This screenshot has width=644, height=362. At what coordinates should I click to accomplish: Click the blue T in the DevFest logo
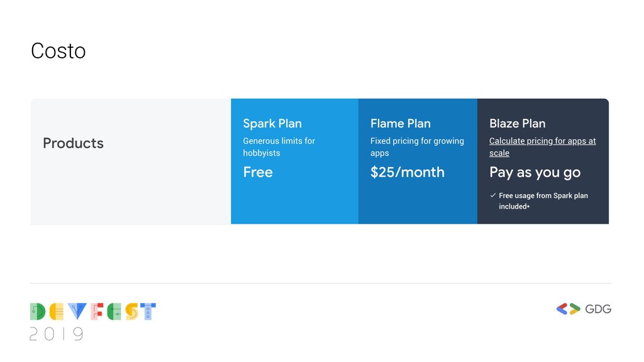pos(148,312)
